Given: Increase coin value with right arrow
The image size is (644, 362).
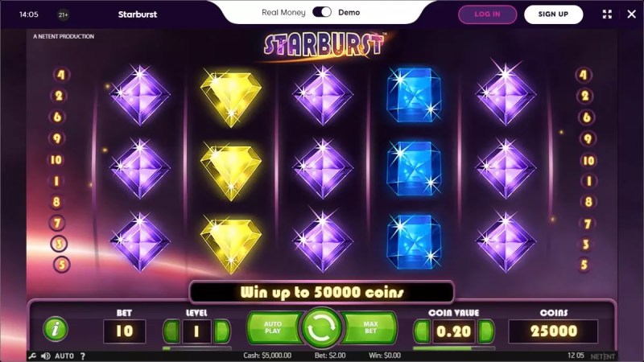Looking at the screenshot, I should coord(486,331).
